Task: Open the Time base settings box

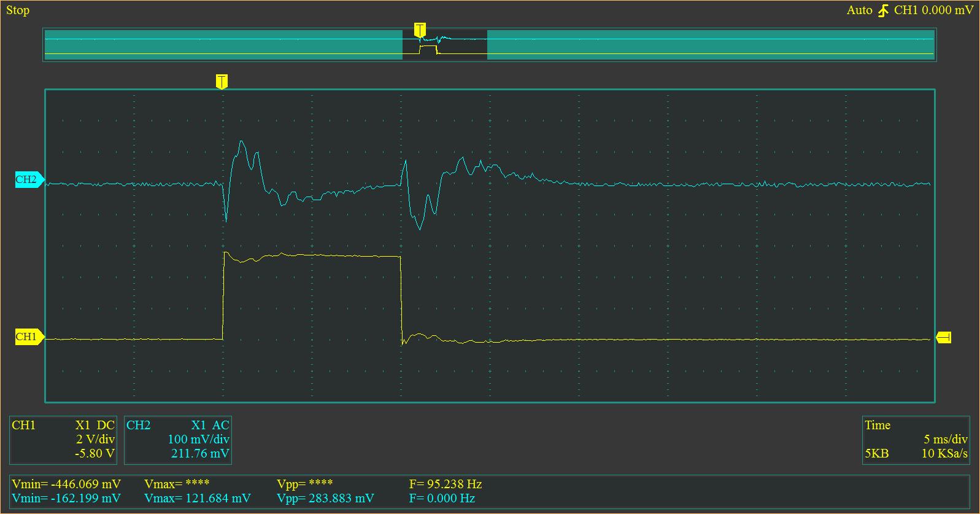Action: tap(916, 440)
